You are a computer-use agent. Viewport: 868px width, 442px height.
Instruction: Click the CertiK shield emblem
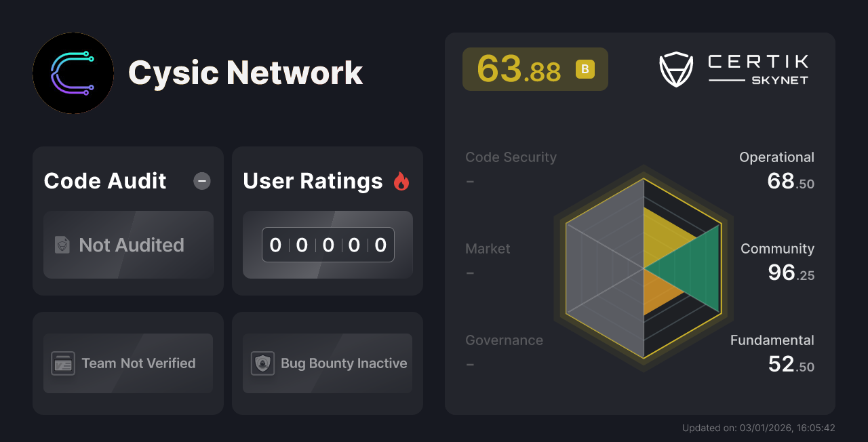click(x=675, y=67)
